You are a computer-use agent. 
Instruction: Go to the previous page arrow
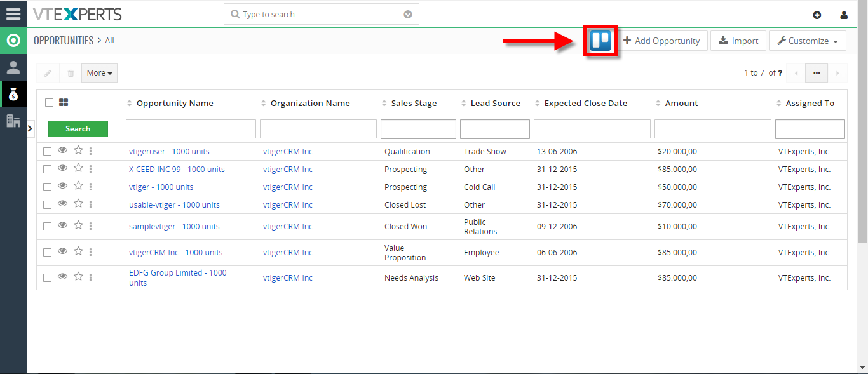point(796,73)
